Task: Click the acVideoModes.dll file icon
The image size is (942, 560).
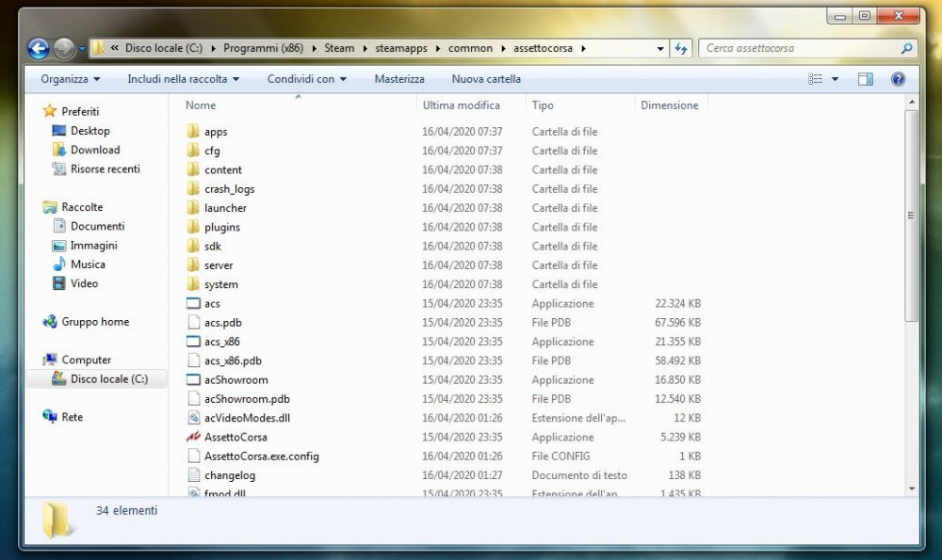Action: [x=193, y=418]
